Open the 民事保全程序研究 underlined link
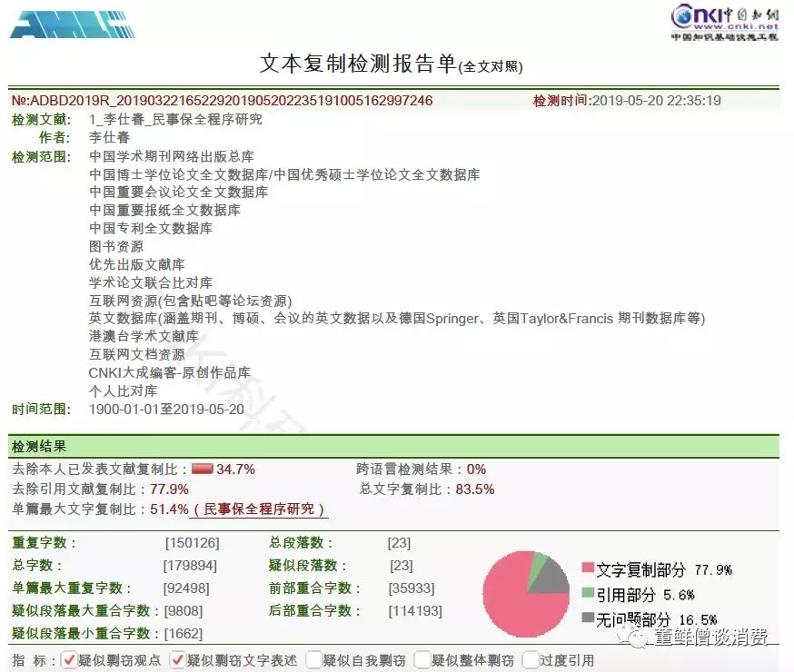 click(x=258, y=509)
